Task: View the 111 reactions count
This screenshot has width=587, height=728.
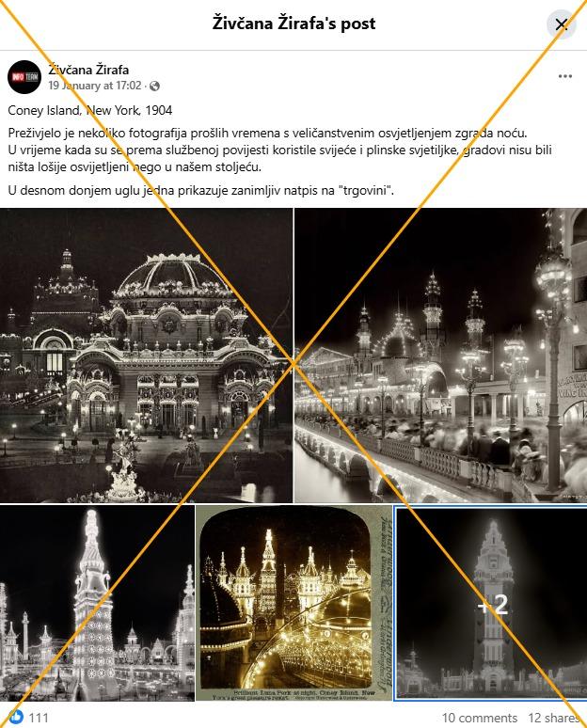Action: click(39, 718)
